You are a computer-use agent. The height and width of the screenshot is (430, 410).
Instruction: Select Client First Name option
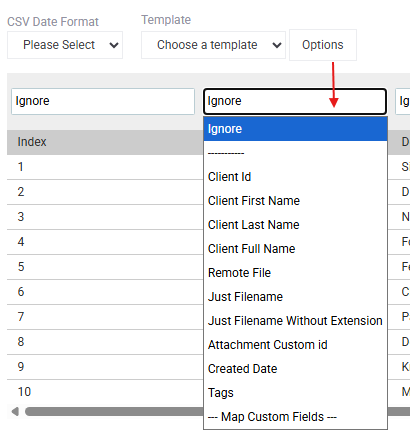click(x=295, y=201)
